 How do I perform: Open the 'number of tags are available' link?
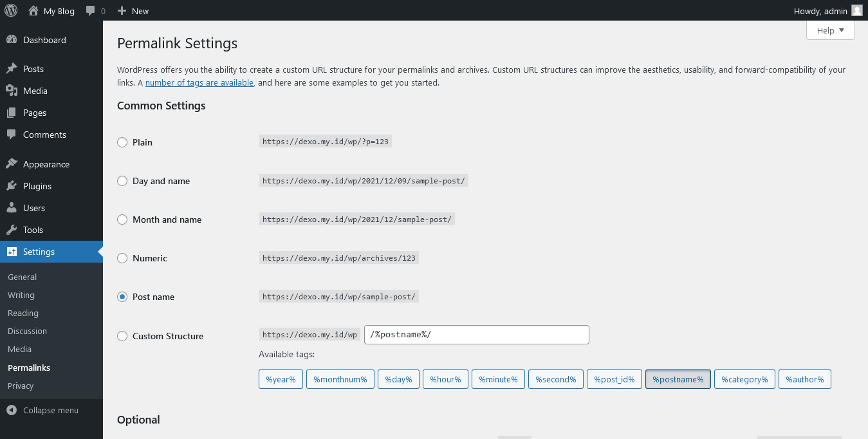199,82
